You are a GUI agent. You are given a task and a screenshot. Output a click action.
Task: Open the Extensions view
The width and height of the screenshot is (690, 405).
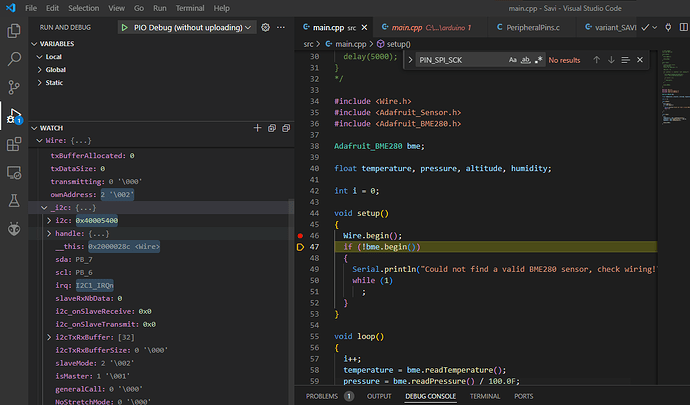pos(14,144)
